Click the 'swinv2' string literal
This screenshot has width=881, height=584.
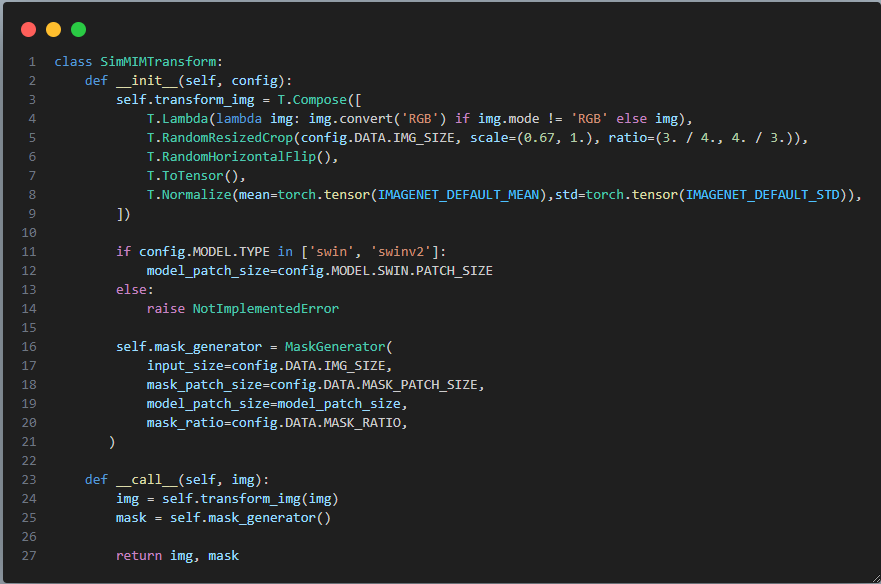(x=401, y=251)
